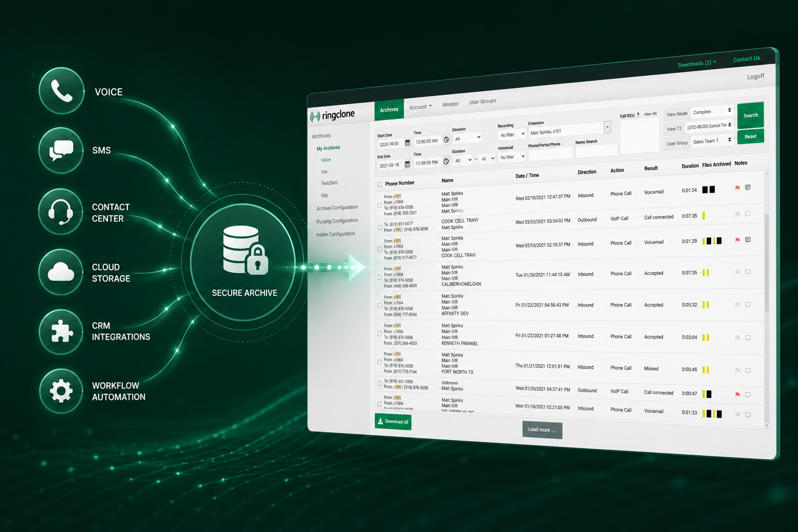The image size is (798, 532).
Task: Check the COOK CELL TRAVI outbound row
Action: coord(379,228)
